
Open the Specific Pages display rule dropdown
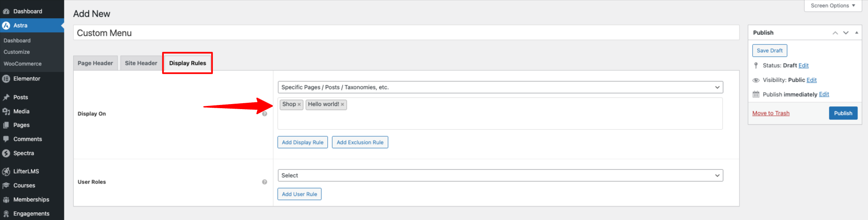(x=500, y=87)
